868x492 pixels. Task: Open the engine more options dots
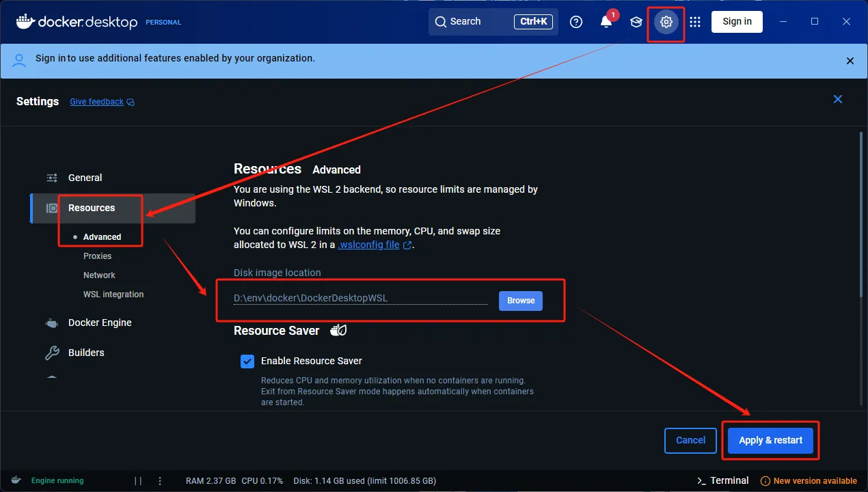[160, 481]
